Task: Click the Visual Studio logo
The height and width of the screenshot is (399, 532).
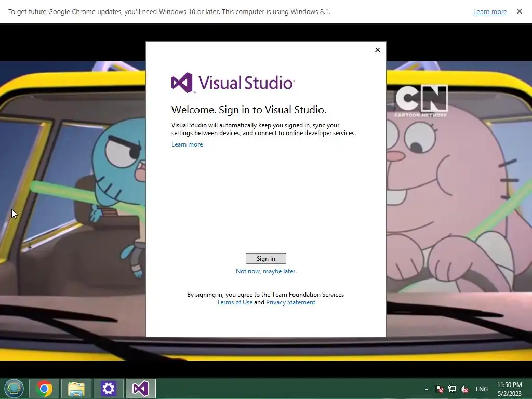Action: pyautogui.click(x=233, y=83)
